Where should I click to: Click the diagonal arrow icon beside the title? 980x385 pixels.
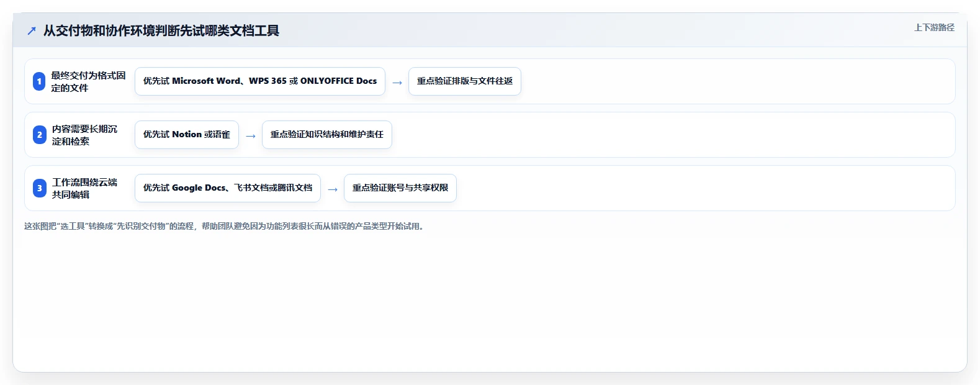32,31
